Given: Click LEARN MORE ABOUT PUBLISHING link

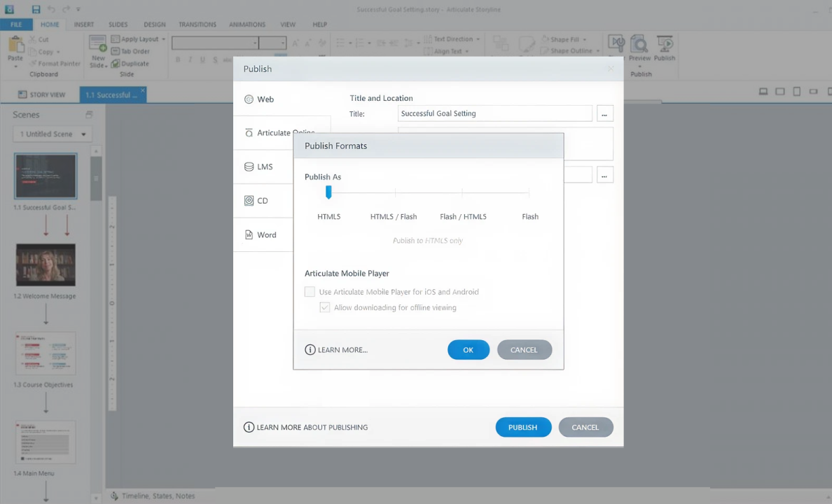Looking at the screenshot, I should pos(312,427).
